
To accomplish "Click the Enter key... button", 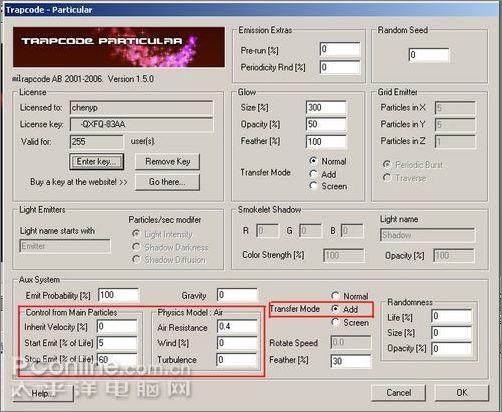I will pos(96,162).
